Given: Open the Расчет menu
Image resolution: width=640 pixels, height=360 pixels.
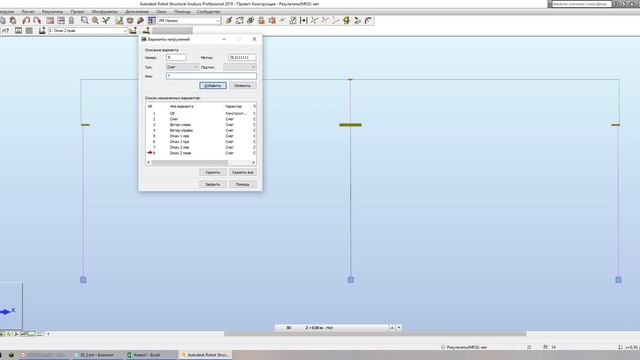Looking at the screenshot, I should [x=28, y=12].
